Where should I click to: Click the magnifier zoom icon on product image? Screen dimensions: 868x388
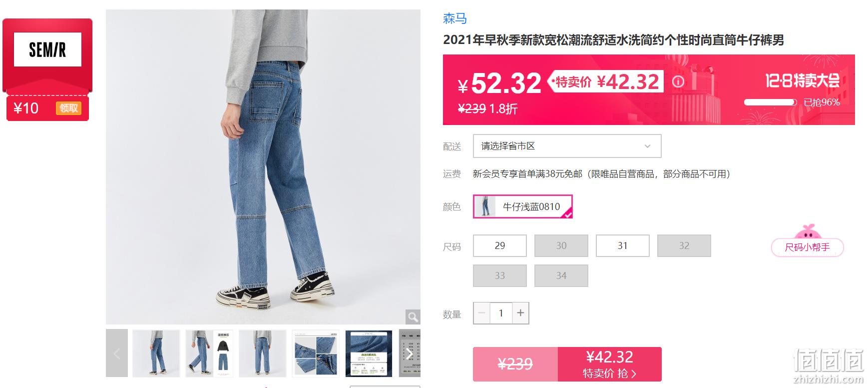point(413,317)
